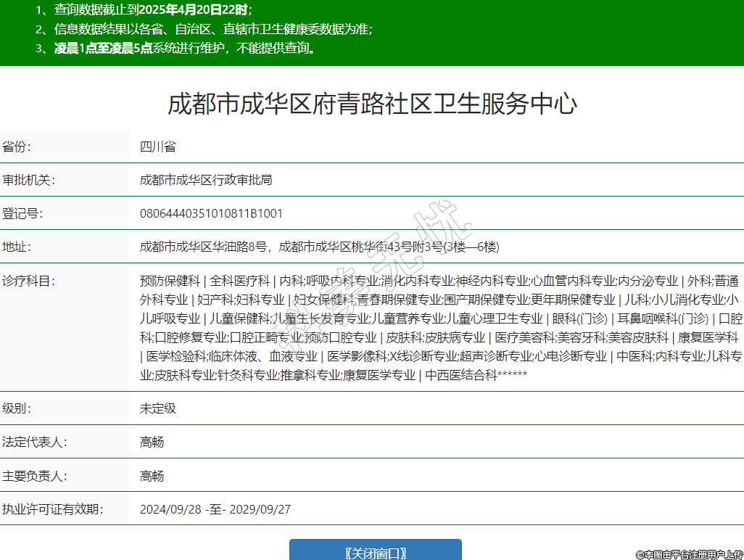Click the 级别 row label
The image size is (744, 560).
pyautogui.click(x=17, y=408)
